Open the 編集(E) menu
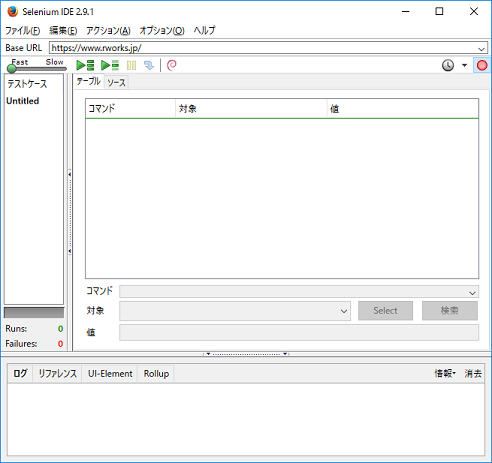The width and height of the screenshot is (492, 463). click(x=63, y=31)
